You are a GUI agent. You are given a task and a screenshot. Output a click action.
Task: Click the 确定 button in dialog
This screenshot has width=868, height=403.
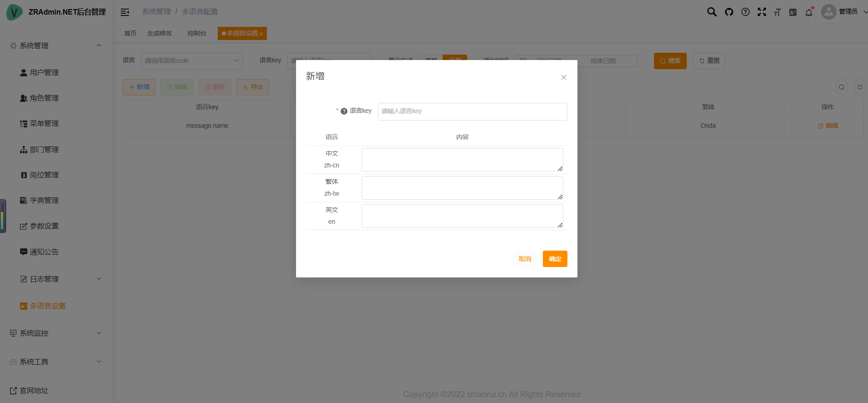click(x=555, y=259)
